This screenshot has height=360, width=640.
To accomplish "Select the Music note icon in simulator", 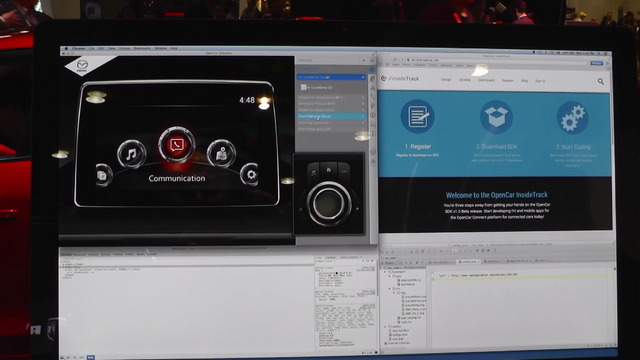I will [x=131, y=154].
